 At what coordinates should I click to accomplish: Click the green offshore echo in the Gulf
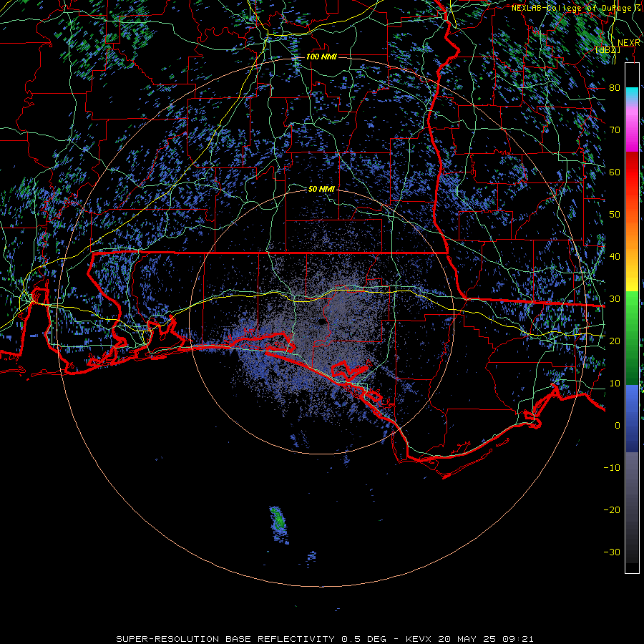[x=279, y=522]
